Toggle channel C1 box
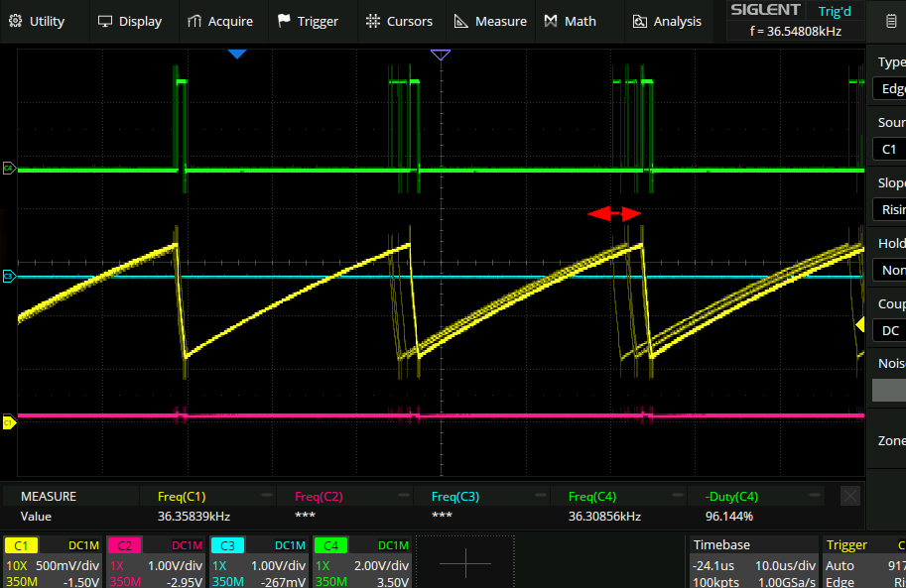 53,562
